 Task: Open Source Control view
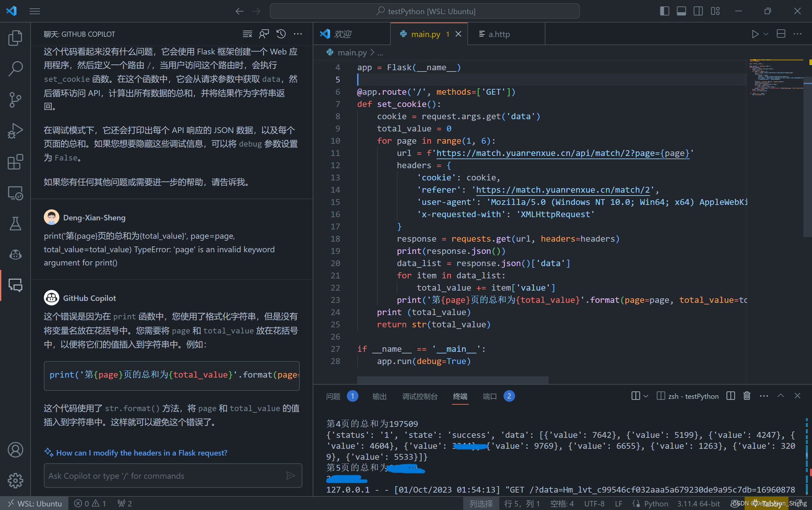click(x=15, y=100)
